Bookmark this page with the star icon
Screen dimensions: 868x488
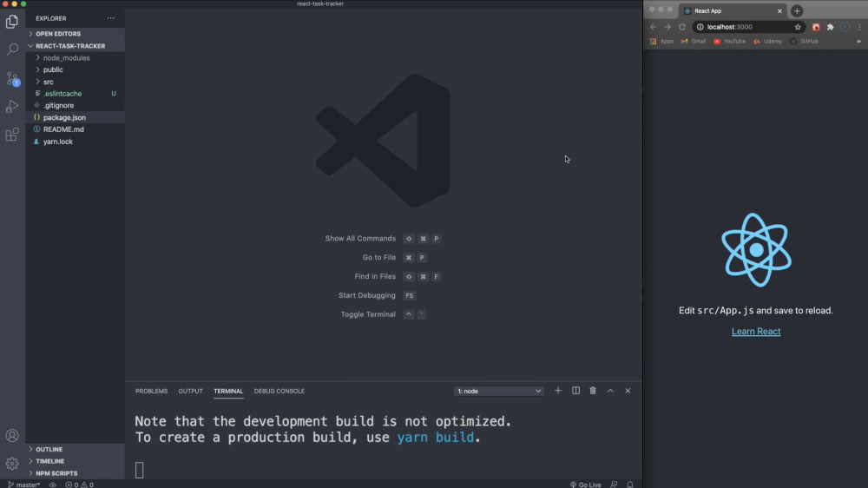pyautogui.click(x=798, y=27)
